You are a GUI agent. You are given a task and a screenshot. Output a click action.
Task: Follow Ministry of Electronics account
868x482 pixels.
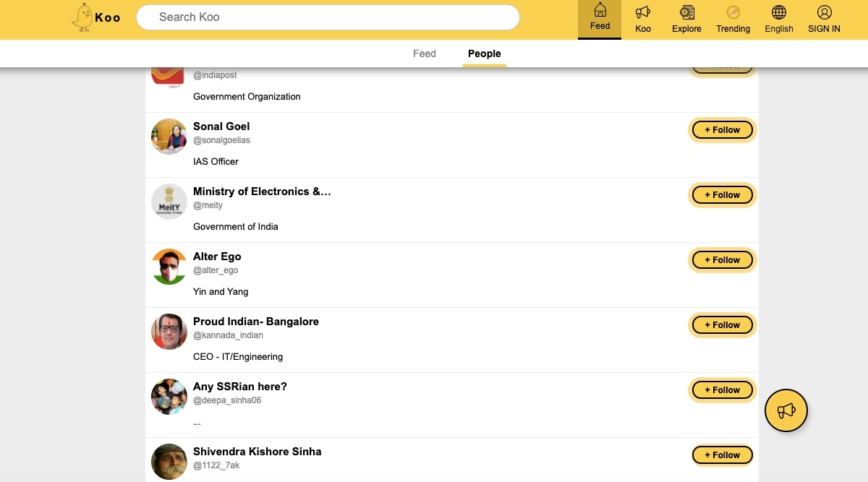point(722,194)
